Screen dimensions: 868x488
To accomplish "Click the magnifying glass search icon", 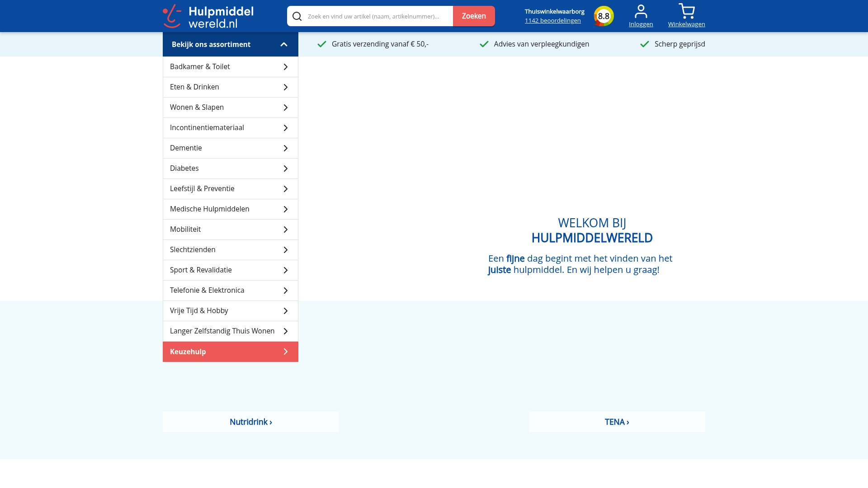I will (297, 16).
